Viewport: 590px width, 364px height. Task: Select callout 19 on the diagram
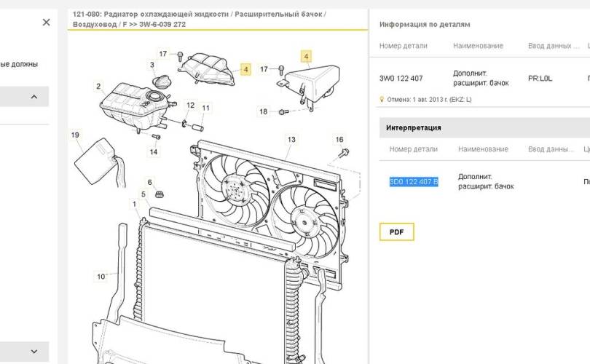click(75, 135)
